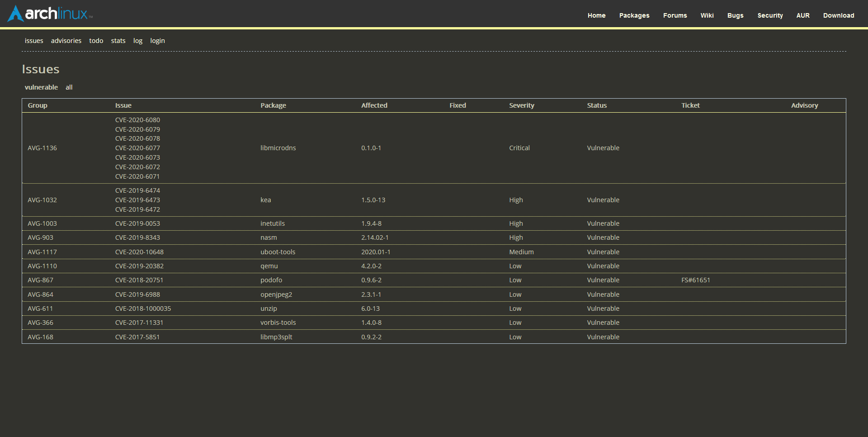
Task: Open the AUR navigation link
Action: coord(803,15)
